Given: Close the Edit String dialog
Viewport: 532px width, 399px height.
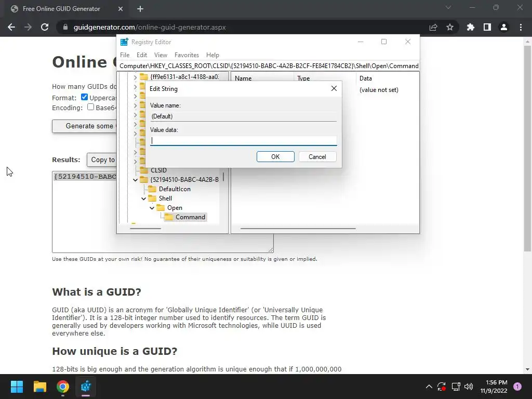Looking at the screenshot, I should (x=334, y=88).
